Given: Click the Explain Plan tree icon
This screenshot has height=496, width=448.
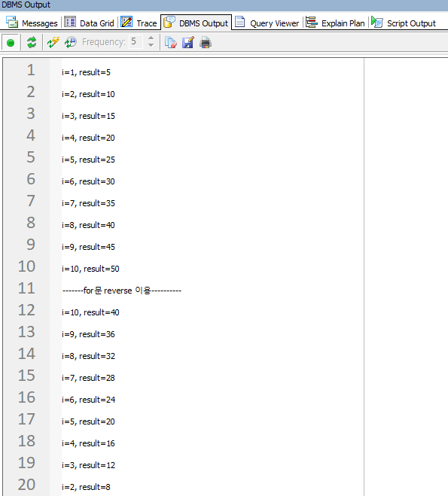Looking at the screenshot, I should click(x=312, y=22).
